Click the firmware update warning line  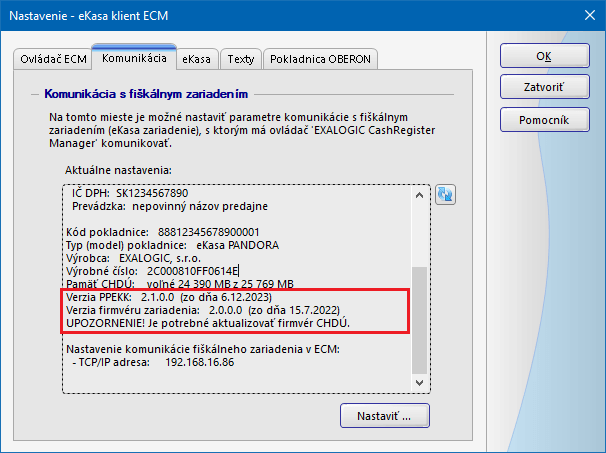(207, 323)
